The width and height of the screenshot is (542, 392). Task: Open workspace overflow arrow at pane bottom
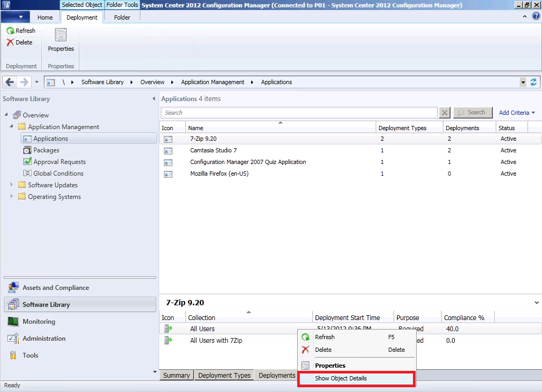pos(154,372)
